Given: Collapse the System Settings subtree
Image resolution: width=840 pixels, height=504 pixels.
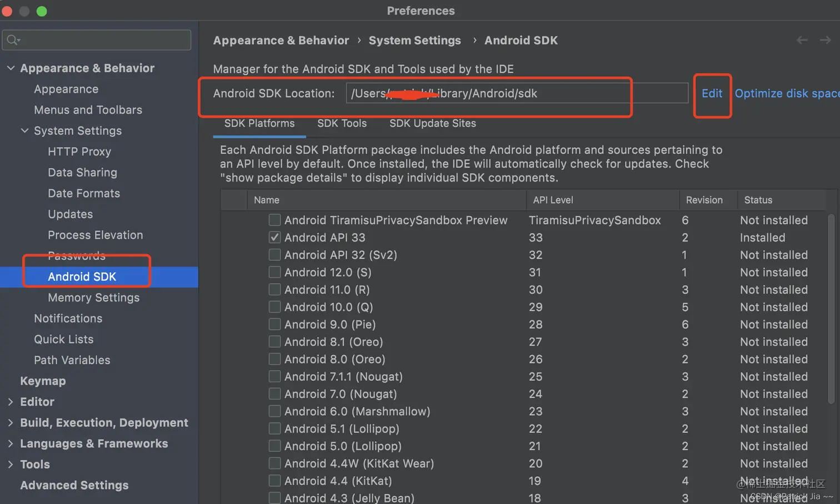Looking at the screenshot, I should [x=24, y=130].
